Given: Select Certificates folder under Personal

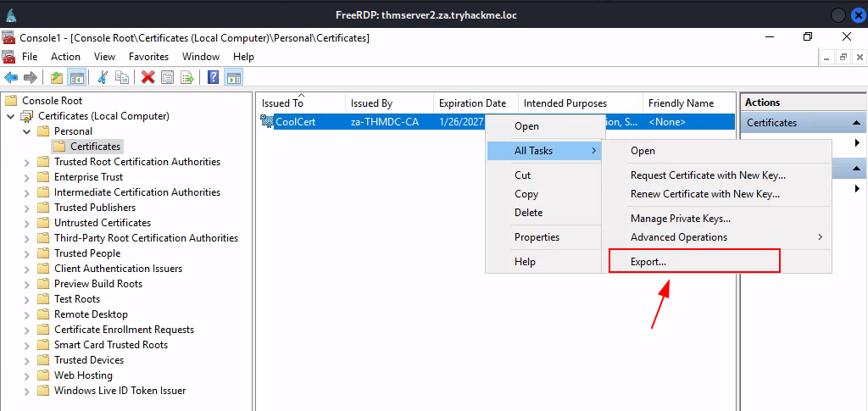Looking at the screenshot, I should (95, 147).
